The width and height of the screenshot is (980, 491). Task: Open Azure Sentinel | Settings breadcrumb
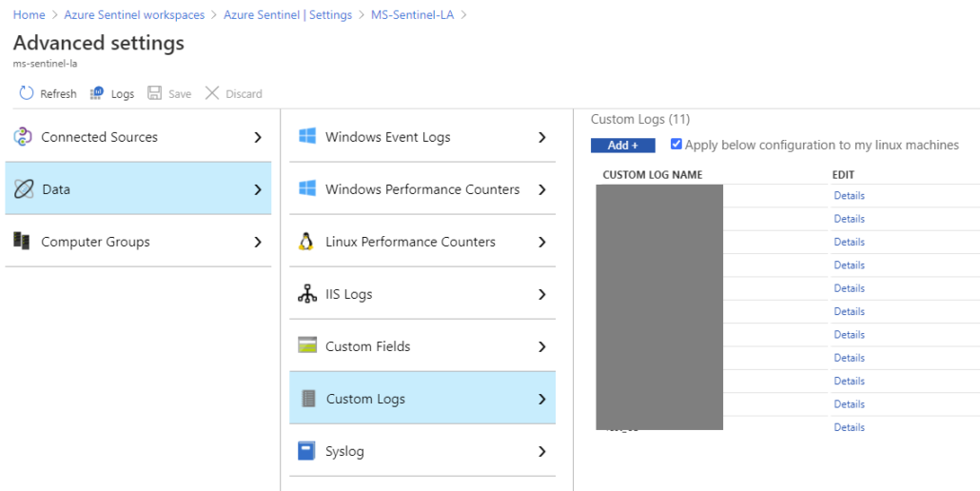[288, 15]
